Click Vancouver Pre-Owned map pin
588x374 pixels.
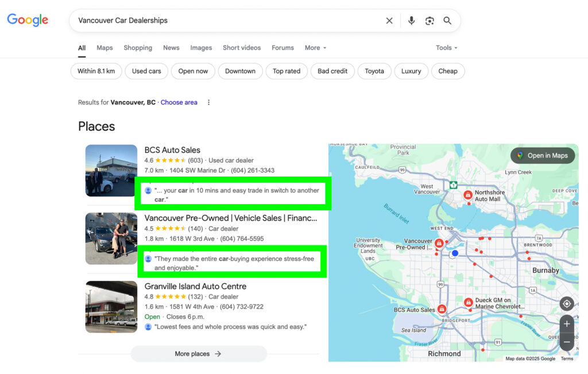439,243
